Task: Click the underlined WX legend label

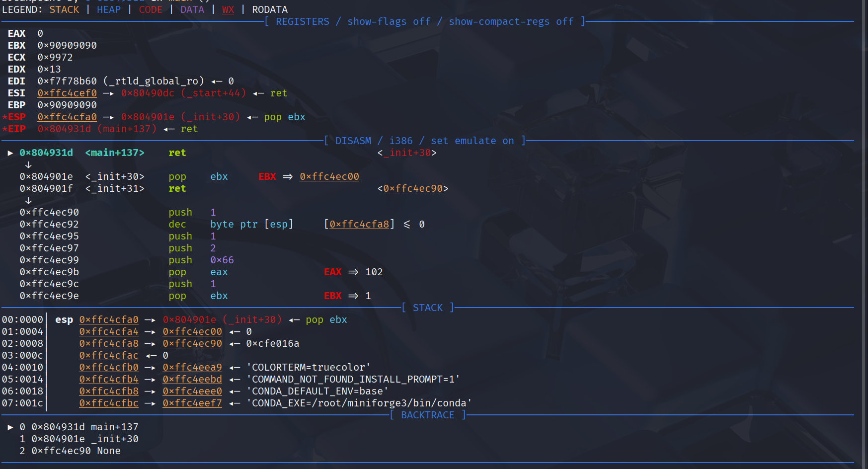Action: (228, 10)
